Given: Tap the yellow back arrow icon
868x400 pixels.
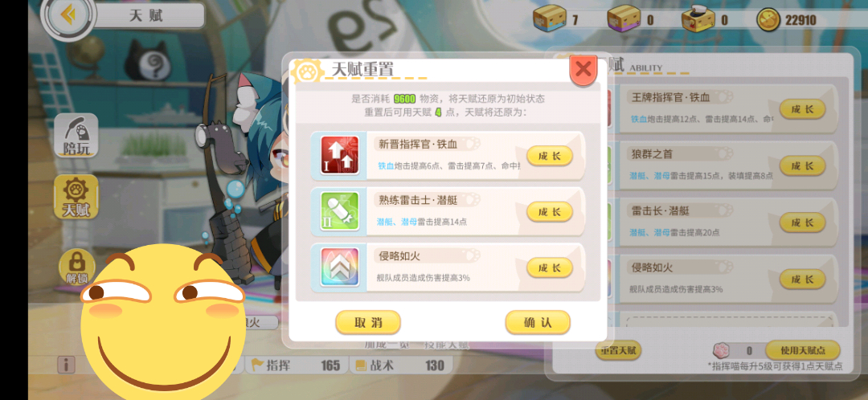Looking at the screenshot, I should [x=68, y=15].
